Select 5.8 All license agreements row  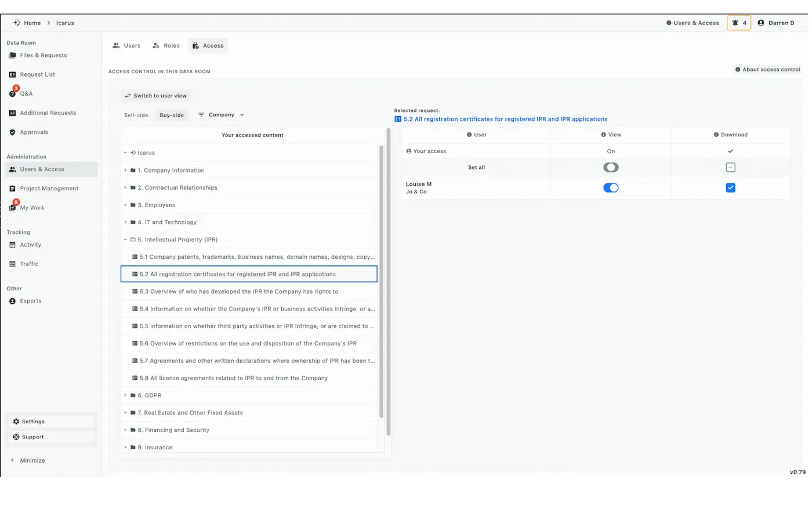(249, 378)
